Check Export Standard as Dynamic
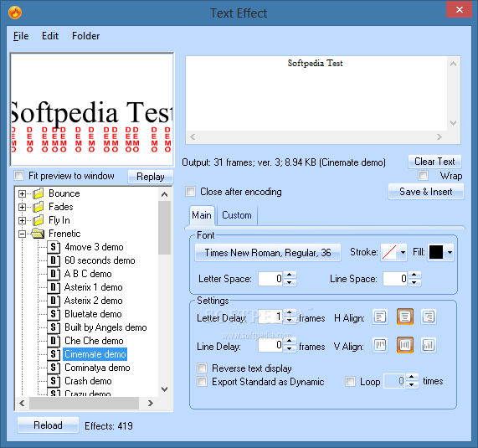 (202, 382)
